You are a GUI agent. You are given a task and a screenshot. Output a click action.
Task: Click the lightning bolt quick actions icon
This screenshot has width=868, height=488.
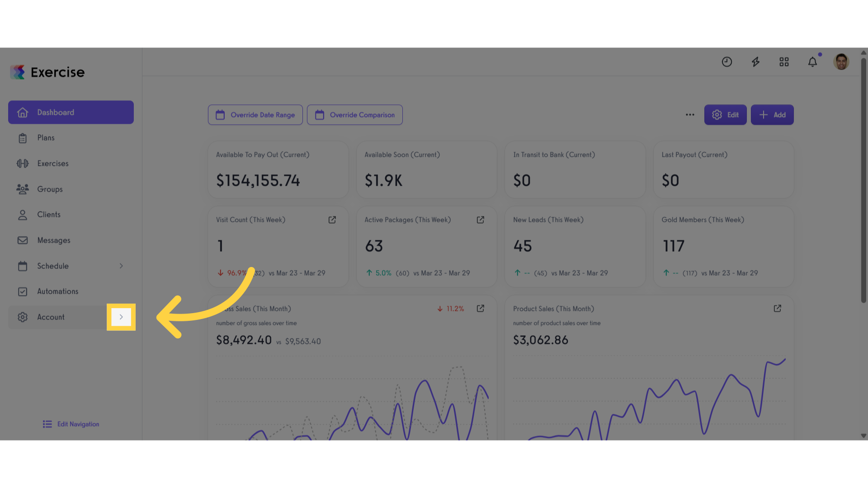point(755,62)
